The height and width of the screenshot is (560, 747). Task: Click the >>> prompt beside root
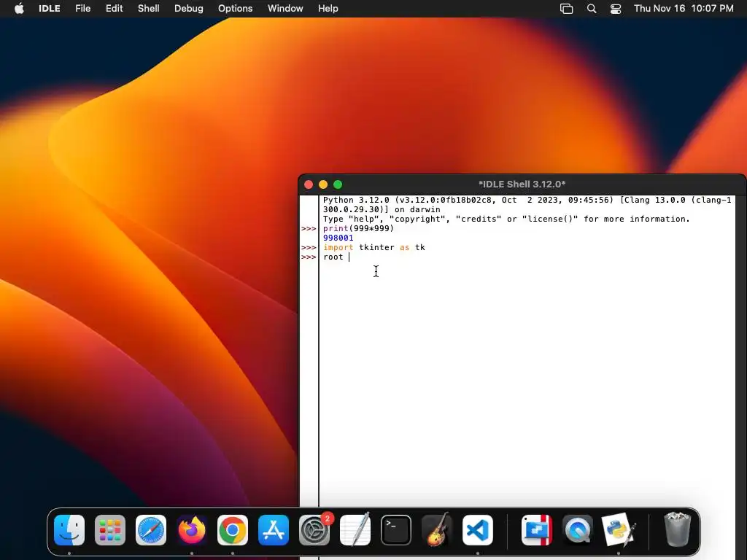tap(309, 257)
